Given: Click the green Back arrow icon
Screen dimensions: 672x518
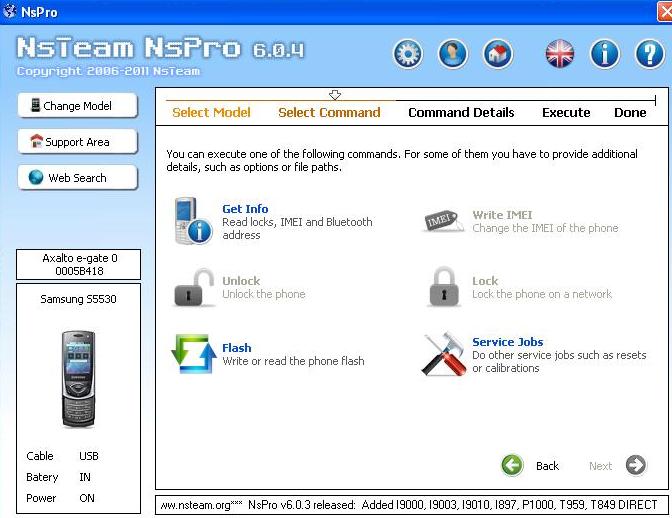Looking at the screenshot, I should 512,465.
